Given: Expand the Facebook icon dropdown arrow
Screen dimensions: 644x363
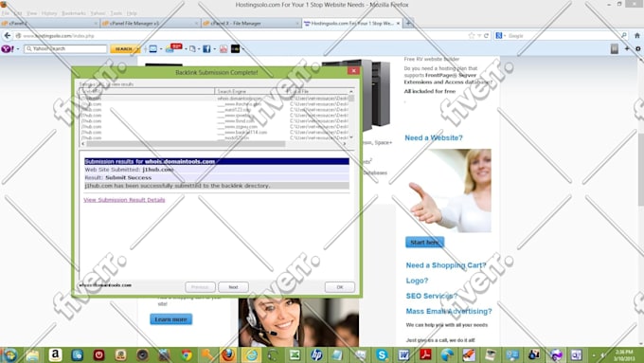Looking at the screenshot, I should click(214, 49).
